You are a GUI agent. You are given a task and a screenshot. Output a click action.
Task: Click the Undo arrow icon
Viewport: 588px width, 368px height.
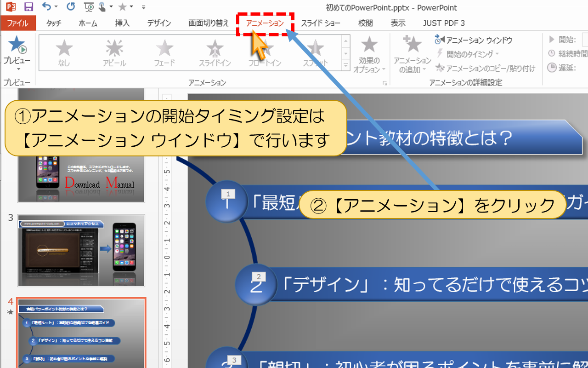46,7
